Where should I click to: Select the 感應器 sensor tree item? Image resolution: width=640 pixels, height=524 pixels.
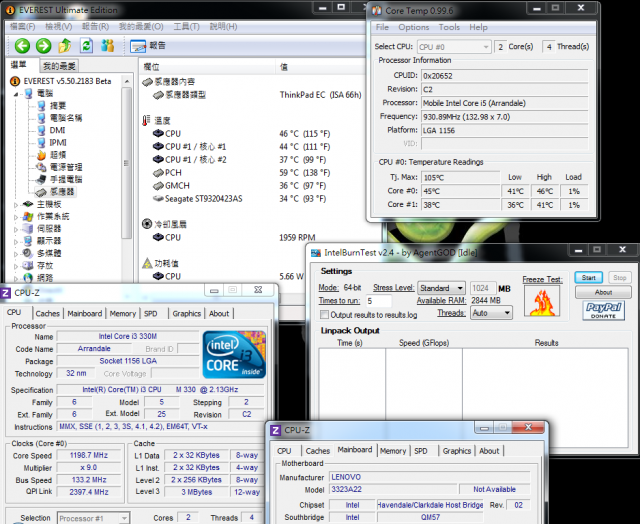(x=62, y=191)
